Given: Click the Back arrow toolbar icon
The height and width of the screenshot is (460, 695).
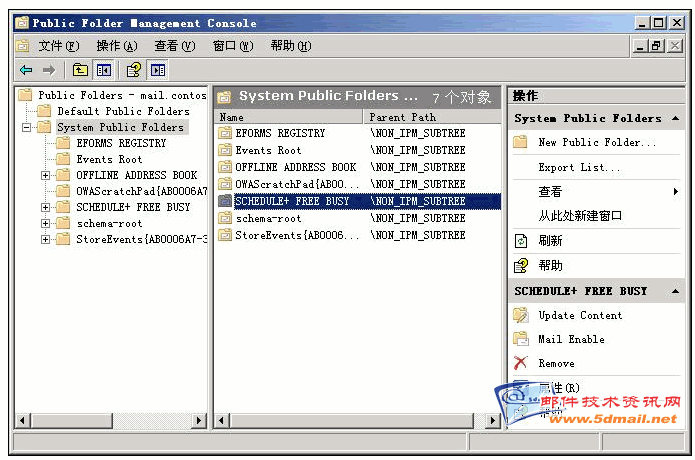Looking at the screenshot, I should pos(26,70).
